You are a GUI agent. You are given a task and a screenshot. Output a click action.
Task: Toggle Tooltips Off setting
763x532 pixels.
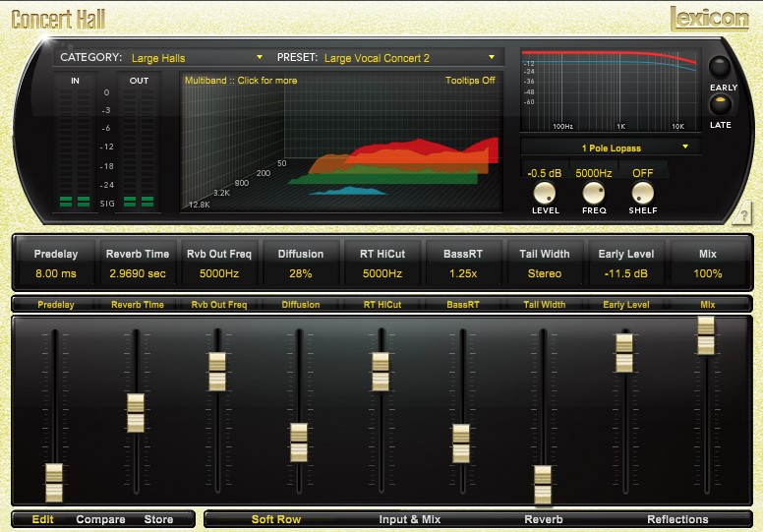tap(470, 81)
